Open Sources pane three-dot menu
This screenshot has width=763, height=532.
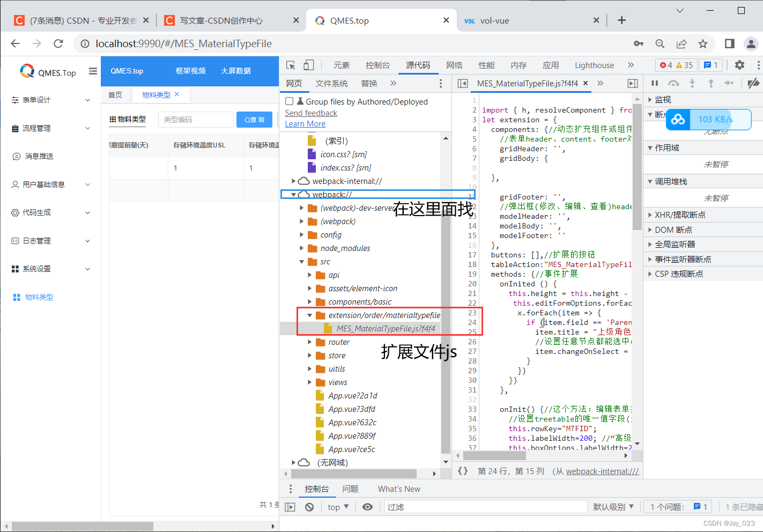coord(441,83)
